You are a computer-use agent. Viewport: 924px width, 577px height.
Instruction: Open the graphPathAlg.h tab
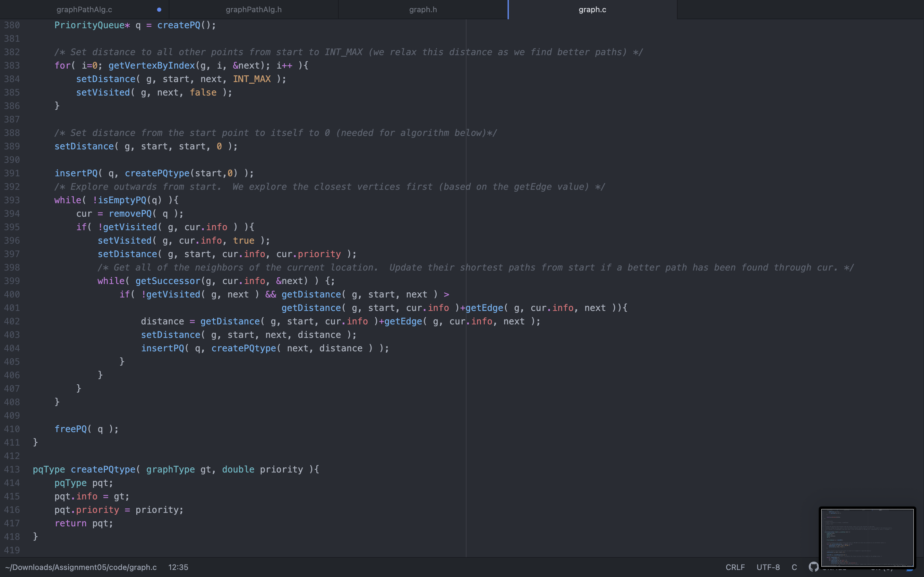253,10
